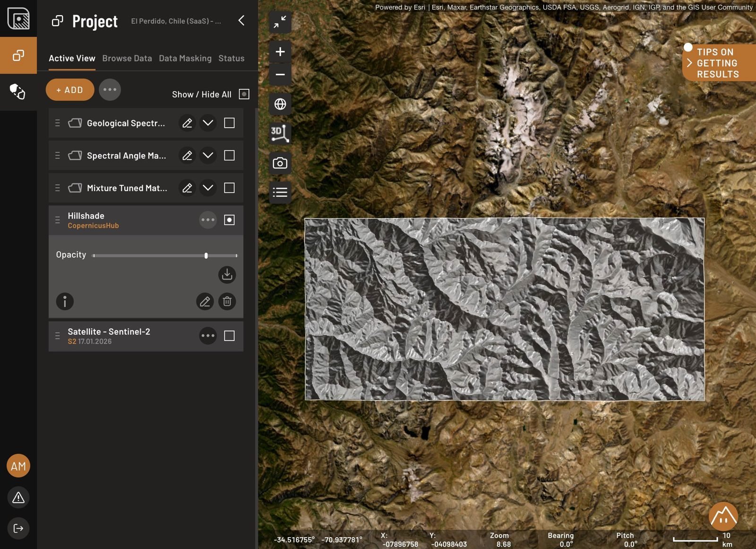This screenshot has width=756, height=549.
Task: Open the shapes tool in sidebar
Action: pyautogui.click(x=18, y=92)
